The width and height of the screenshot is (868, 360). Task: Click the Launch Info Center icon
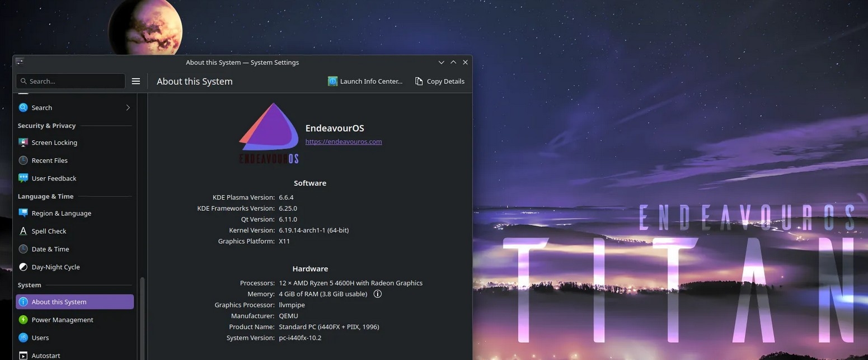332,81
